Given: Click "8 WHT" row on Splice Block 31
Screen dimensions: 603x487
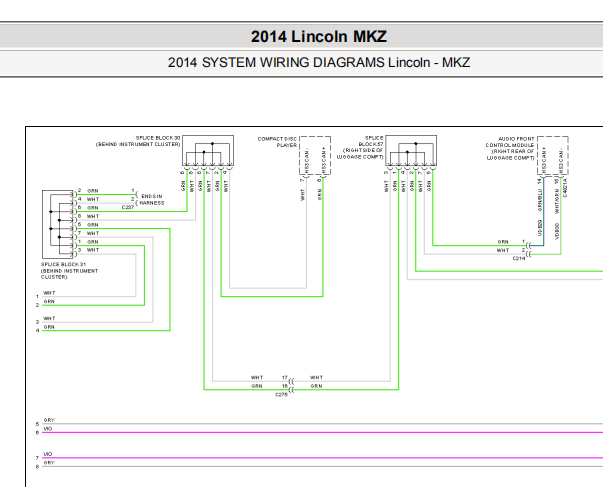Looking at the screenshot, I should (x=88, y=216).
